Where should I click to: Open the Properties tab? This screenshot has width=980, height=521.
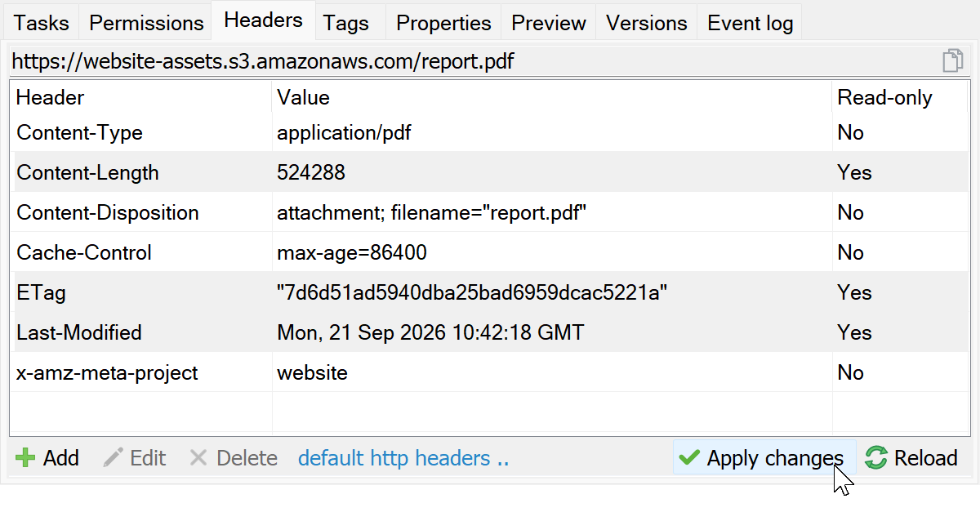(x=443, y=24)
